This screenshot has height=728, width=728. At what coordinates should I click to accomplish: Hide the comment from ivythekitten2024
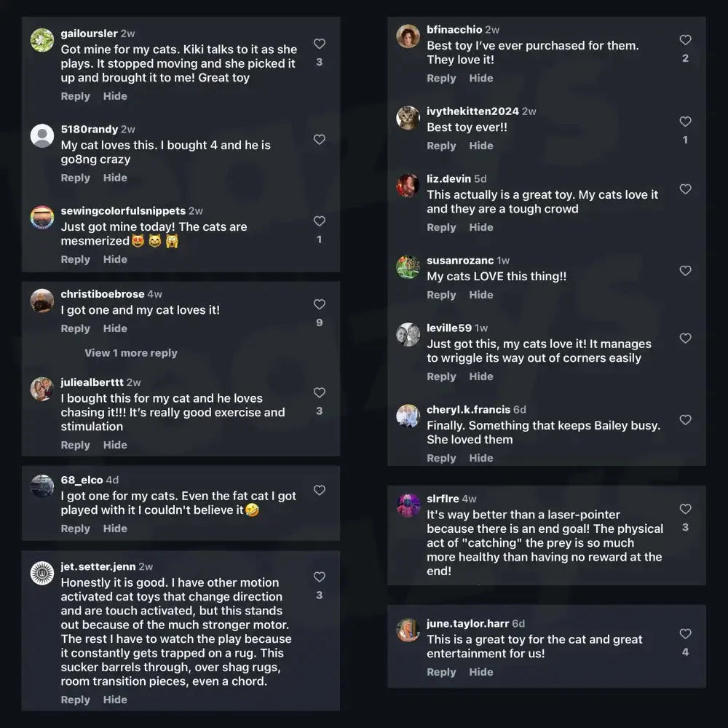[x=481, y=146]
